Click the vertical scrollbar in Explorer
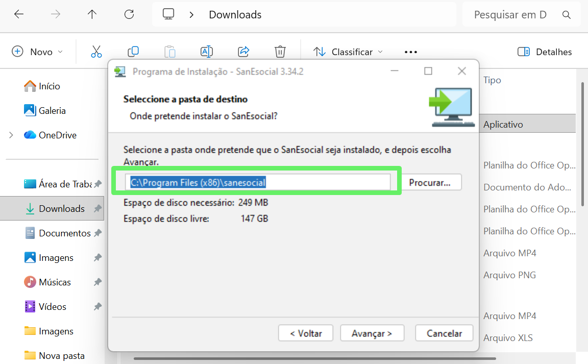The image size is (588, 364). click(582, 144)
